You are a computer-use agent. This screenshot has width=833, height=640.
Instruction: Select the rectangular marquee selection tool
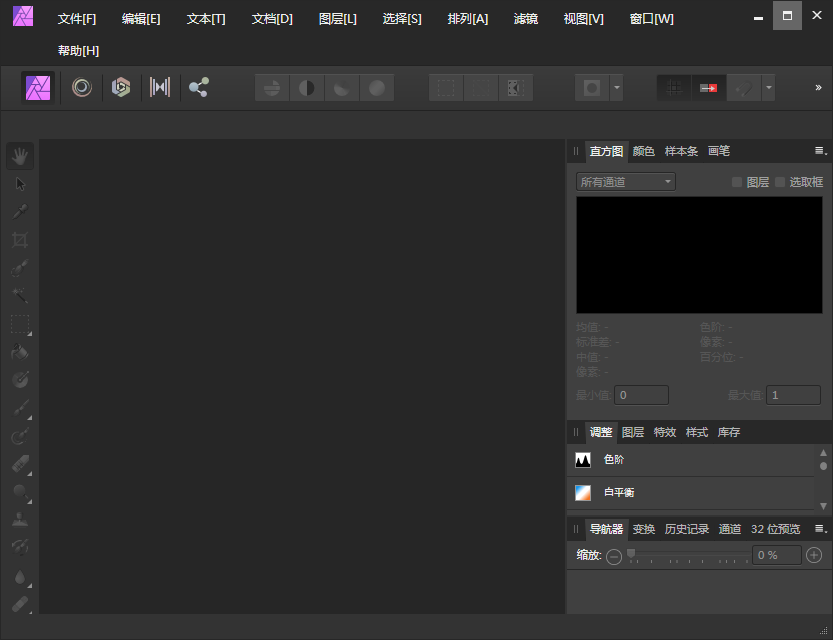click(x=20, y=324)
